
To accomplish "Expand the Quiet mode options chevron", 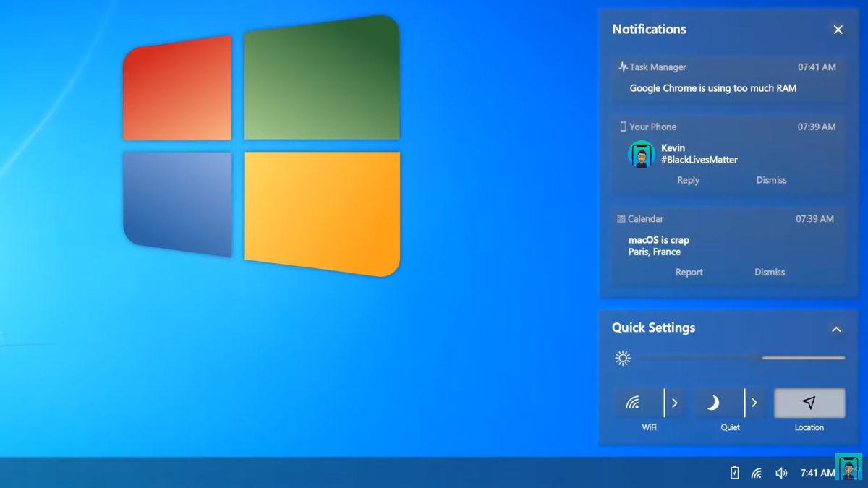I will pyautogui.click(x=754, y=403).
